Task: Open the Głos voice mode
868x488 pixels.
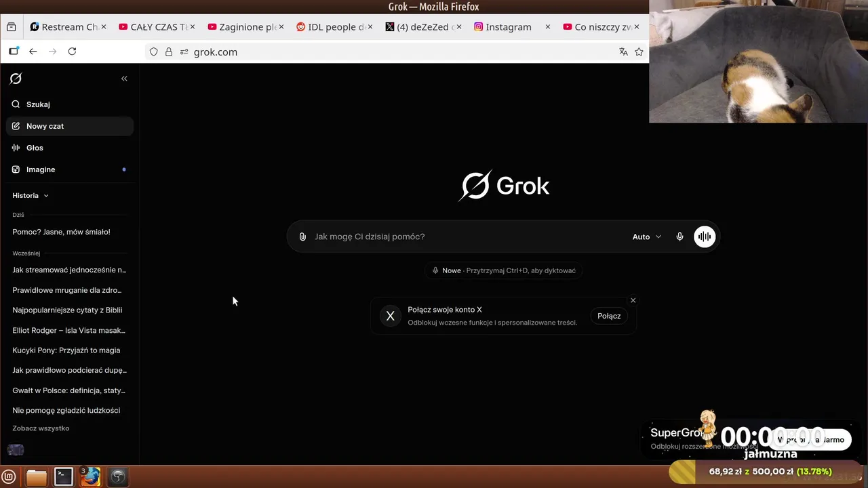Action: [x=70, y=148]
